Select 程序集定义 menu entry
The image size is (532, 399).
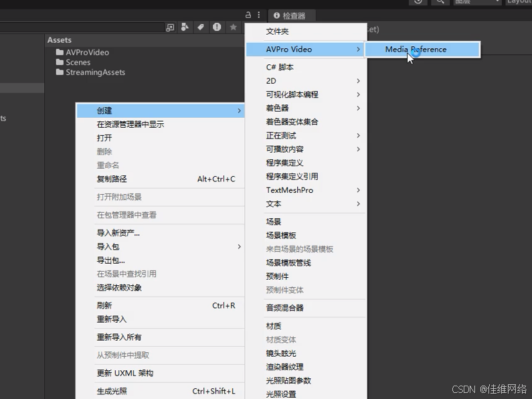[x=306, y=163]
